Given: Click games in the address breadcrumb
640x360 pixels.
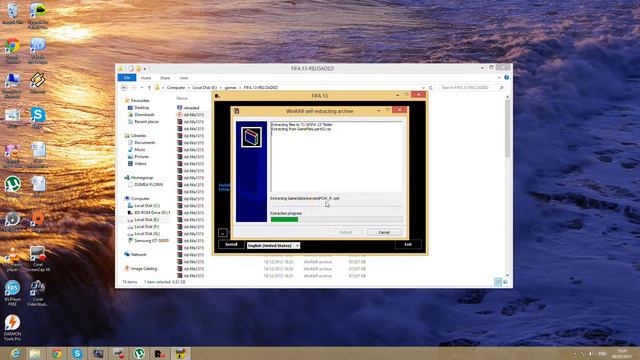Looking at the screenshot, I should (231, 87).
